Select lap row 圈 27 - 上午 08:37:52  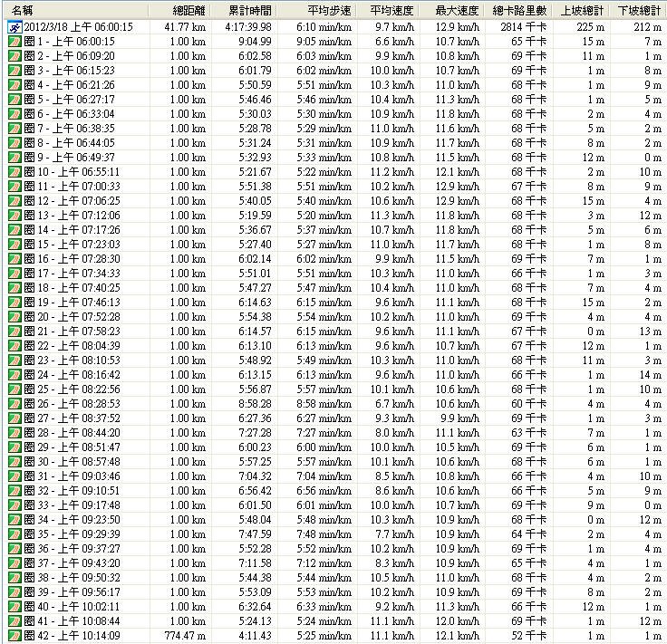[335, 418]
